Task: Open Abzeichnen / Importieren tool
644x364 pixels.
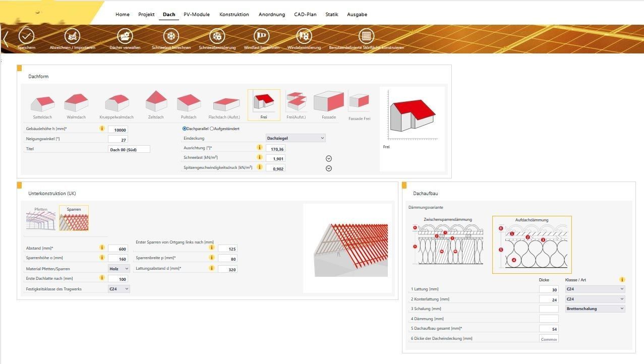Action: tap(73, 36)
